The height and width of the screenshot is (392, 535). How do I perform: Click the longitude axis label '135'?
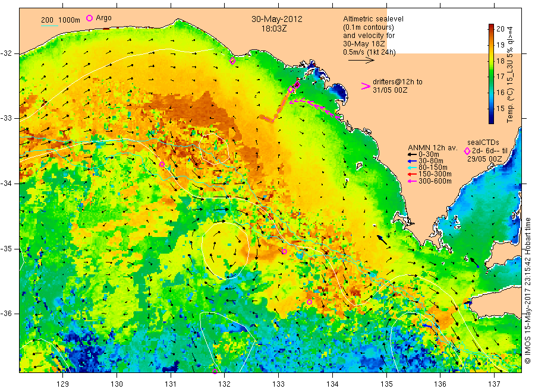[x=386, y=384]
